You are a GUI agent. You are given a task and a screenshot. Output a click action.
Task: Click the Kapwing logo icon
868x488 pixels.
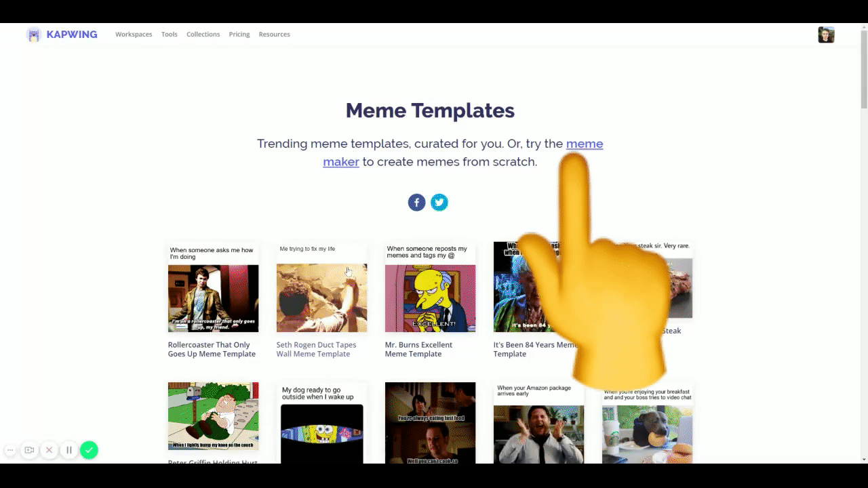(33, 35)
